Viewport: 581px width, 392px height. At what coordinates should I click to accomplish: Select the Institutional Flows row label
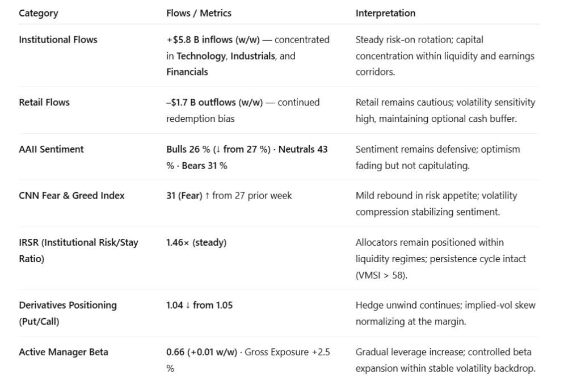tap(58, 40)
